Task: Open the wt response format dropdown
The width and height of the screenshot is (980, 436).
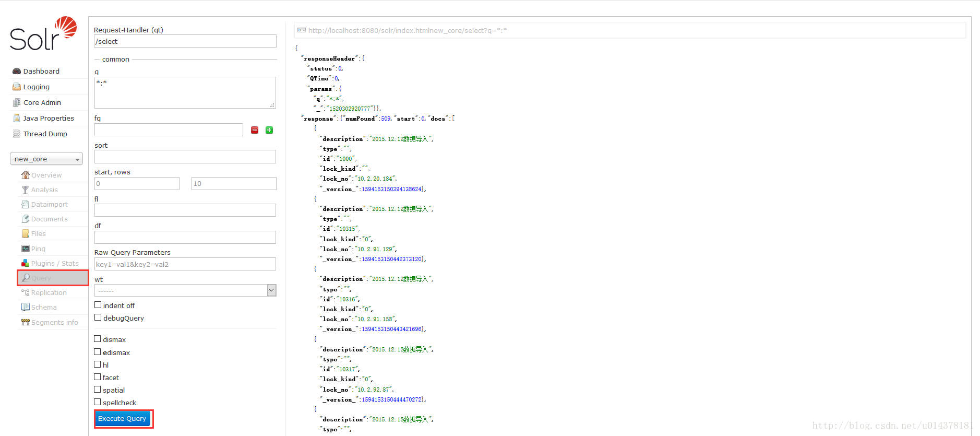Action: [185, 290]
